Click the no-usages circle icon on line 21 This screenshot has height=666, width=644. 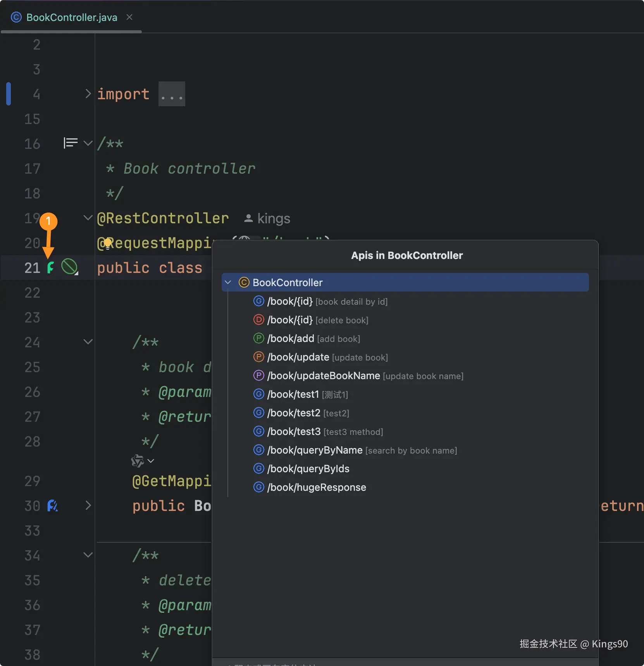coord(69,267)
